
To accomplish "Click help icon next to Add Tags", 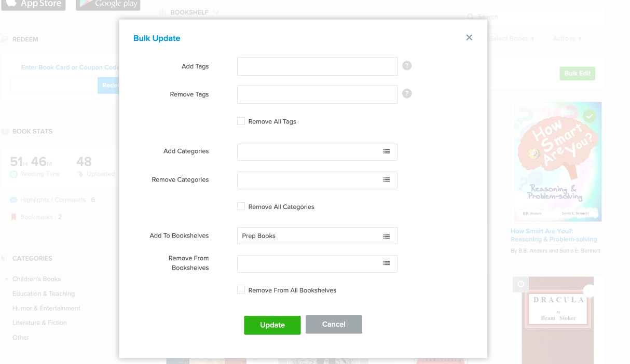I will (x=407, y=66).
